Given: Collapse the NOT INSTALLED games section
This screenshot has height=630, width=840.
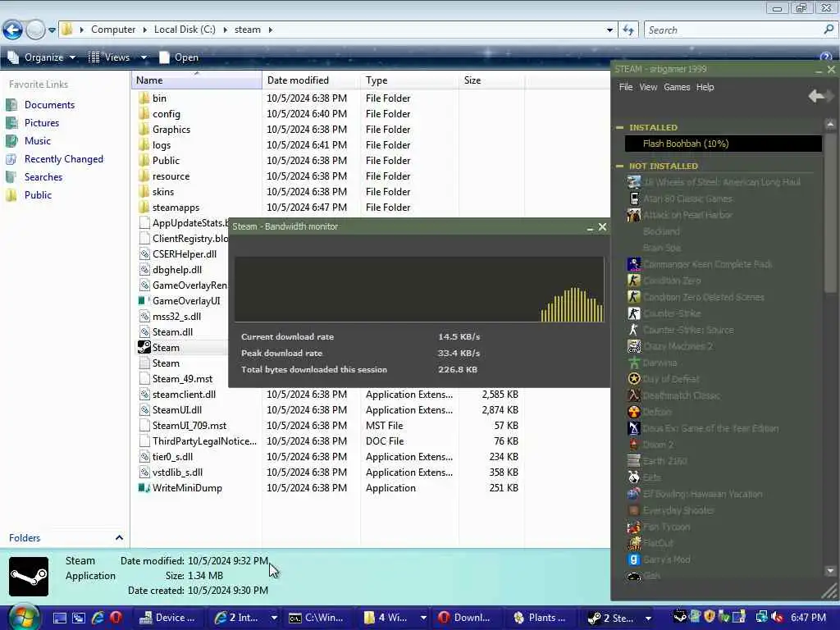Looking at the screenshot, I should (x=620, y=166).
